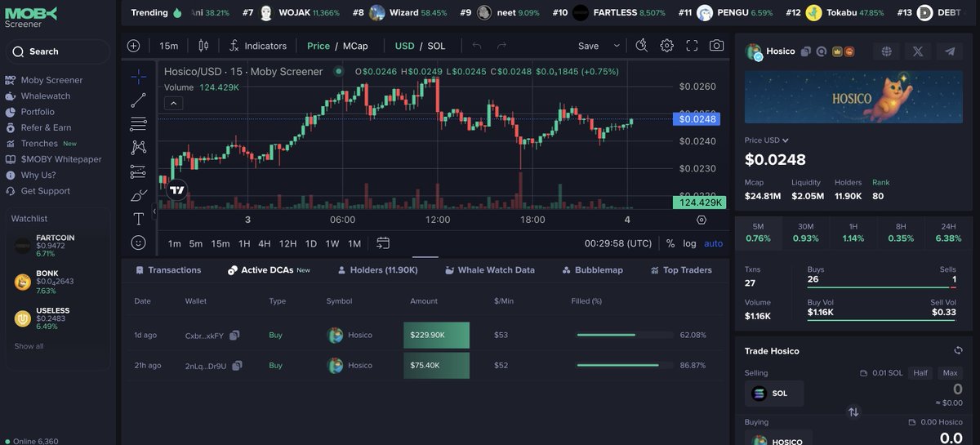Select the trend line drawing tool
Image resolution: width=980 pixels, height=445 pixels.
click(138, 100)
